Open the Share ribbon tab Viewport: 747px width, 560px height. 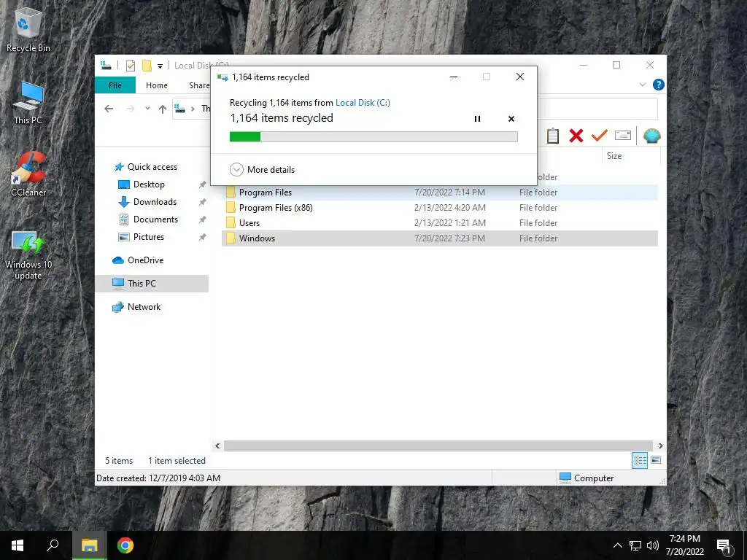click(198, 85)
